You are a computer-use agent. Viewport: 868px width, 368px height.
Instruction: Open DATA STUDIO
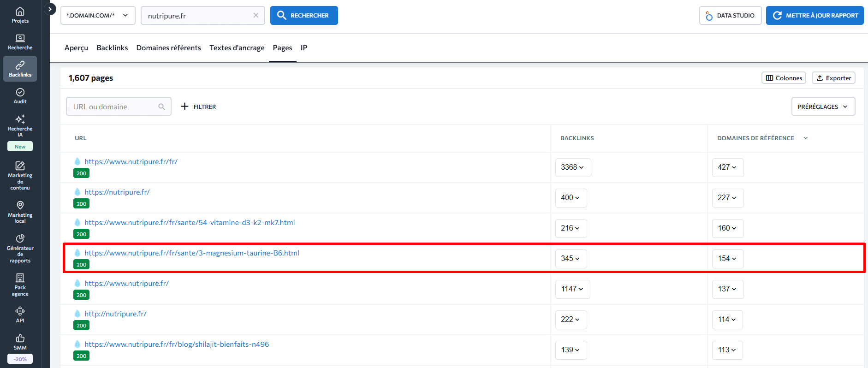(x=730, y=15)
